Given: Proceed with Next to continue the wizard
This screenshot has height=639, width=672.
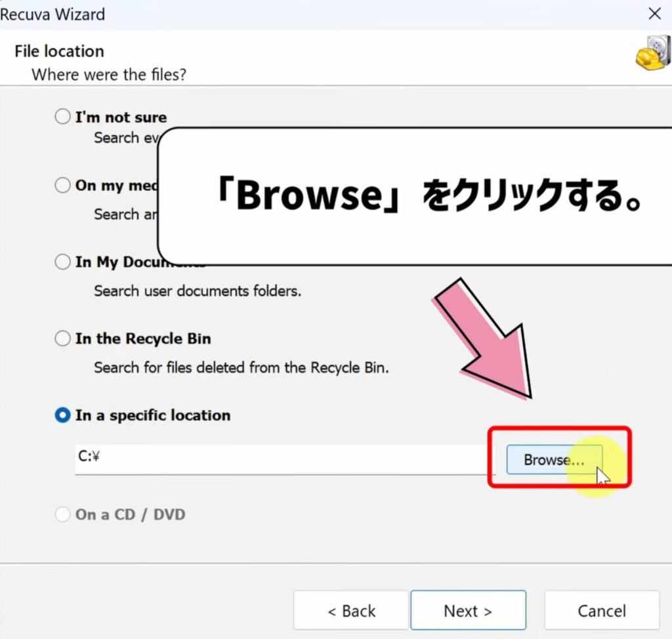Looking at the screenshot, I should (x=468, y=610).
